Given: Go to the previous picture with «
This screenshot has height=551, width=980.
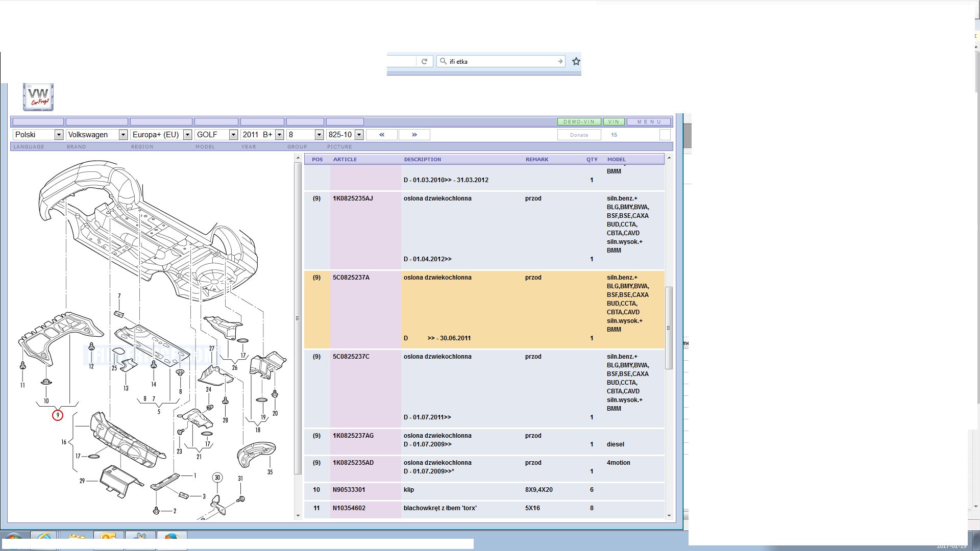Looking at the screenshot, I should tap(382, 135).
